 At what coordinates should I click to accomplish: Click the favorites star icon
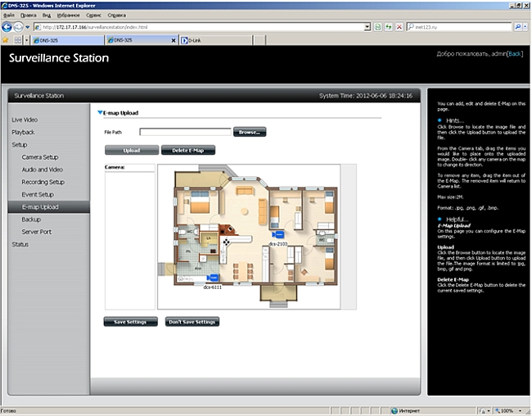tap(6, 39)
